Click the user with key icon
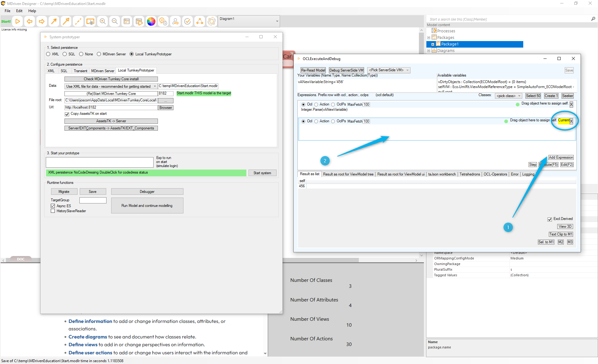The height and width of the screenshot is (364, 598). 175,21
